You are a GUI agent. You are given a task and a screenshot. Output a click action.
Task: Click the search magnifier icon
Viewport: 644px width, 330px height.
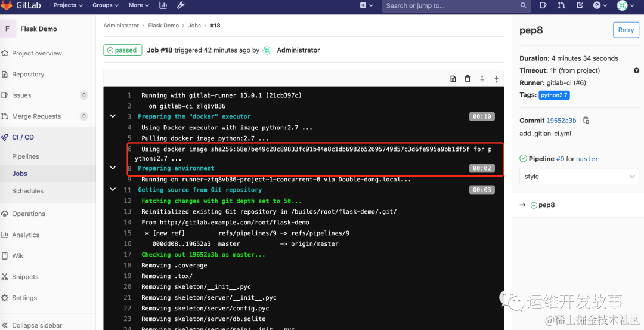click(x=523, y=5)
